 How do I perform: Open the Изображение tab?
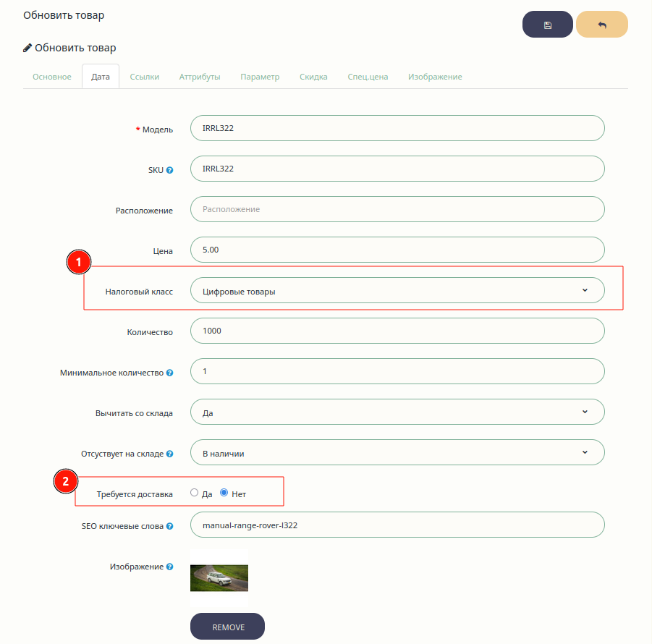click(435, 77)
